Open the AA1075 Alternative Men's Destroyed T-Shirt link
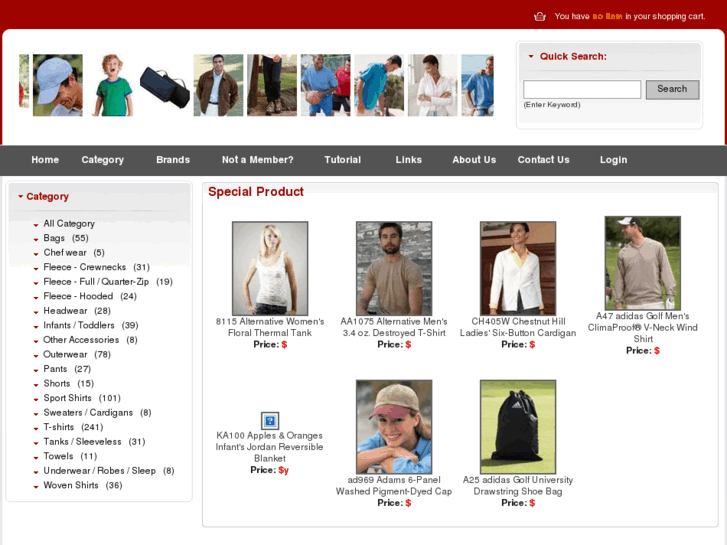The image size is (727, 545). pos(394,327)
